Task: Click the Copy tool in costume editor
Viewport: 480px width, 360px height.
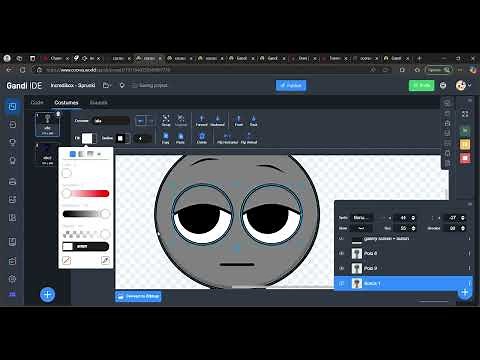Action: pos(166,138)
